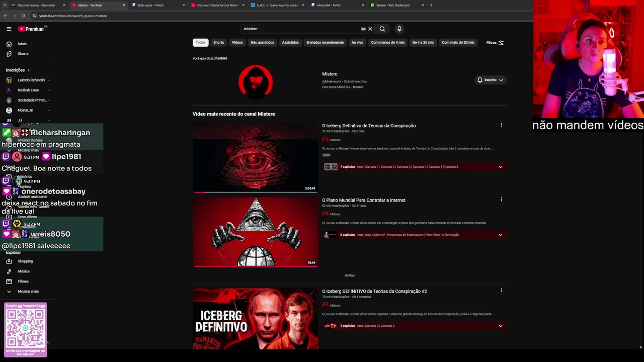Start voice search with microphone icon
This screenshot has width=644, height=362.
(x=399, y=29)
